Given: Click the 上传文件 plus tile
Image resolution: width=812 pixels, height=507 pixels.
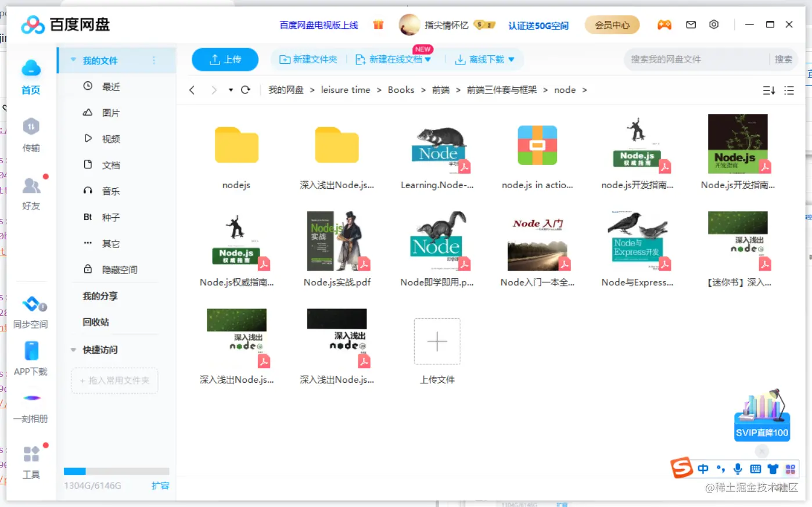Looking at the screenshot, I should pos(437,341).
